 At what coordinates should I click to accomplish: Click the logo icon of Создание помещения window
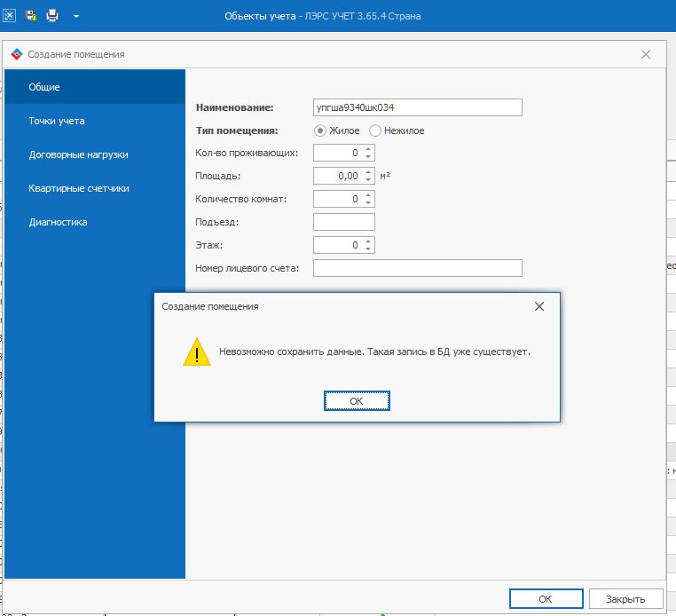pyautogui.click(x=16, y=54)
